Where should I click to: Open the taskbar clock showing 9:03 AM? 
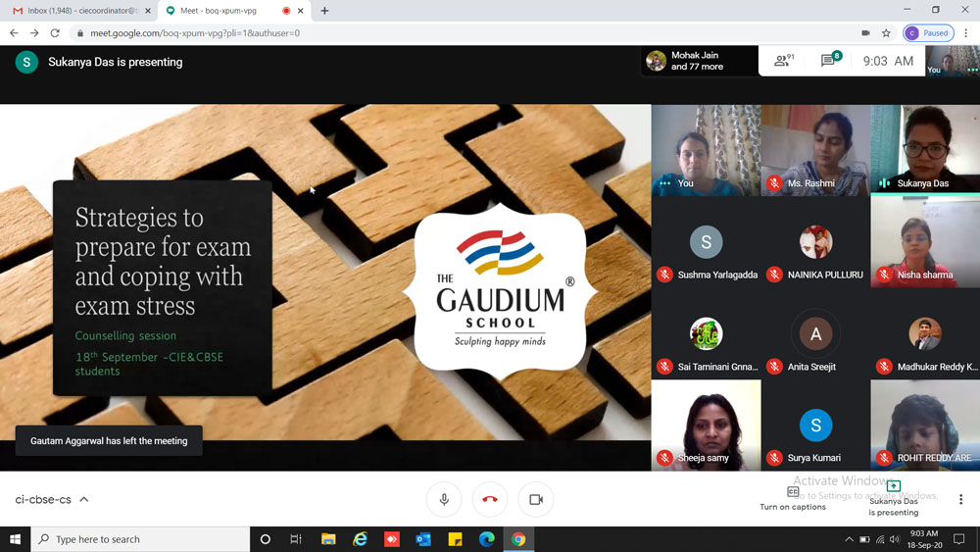[924, 539]
